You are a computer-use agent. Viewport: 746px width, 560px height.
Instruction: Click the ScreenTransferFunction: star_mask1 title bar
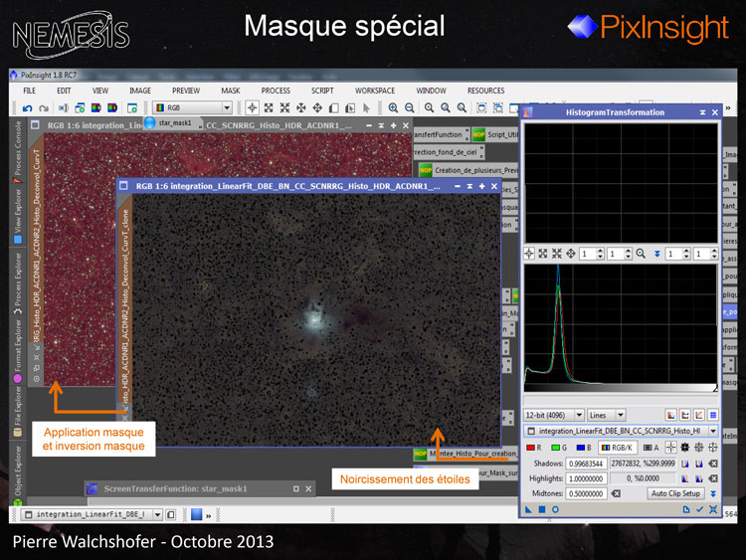pos(200,488)
